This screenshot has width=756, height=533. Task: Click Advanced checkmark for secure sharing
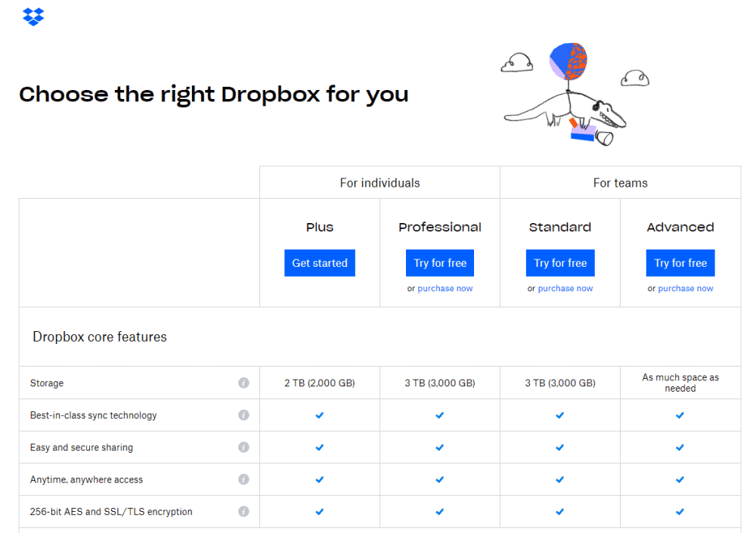pos(680,448)
